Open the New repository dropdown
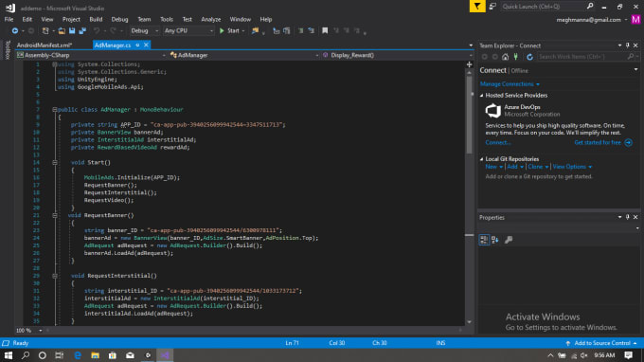This screenshot has height=362, width=644. click(493, 167)
